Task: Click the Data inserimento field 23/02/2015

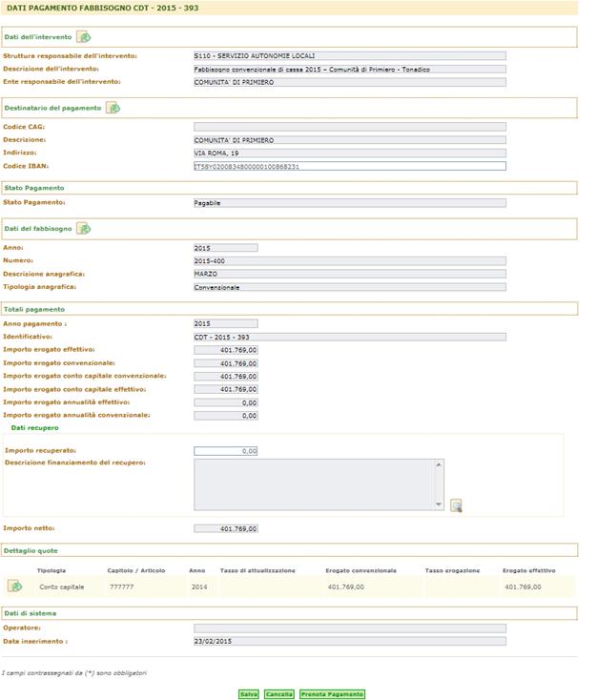Action: click(350, 641)
